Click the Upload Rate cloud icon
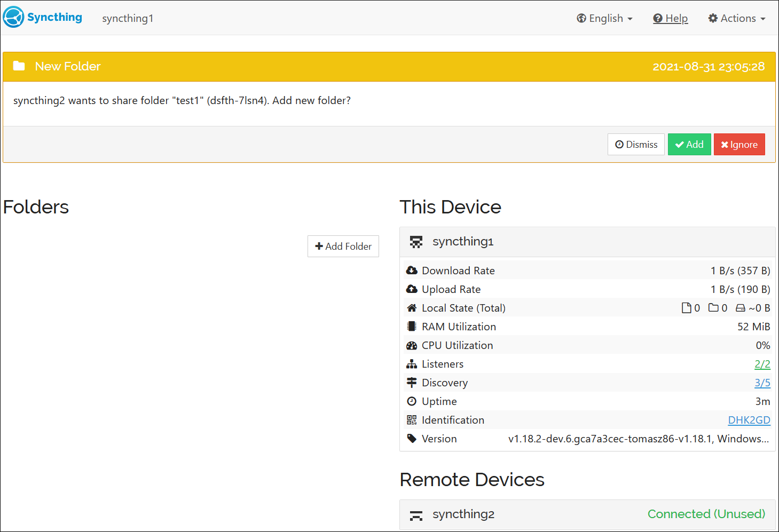The width and height of the screenshot is (779, 532). 412,289
